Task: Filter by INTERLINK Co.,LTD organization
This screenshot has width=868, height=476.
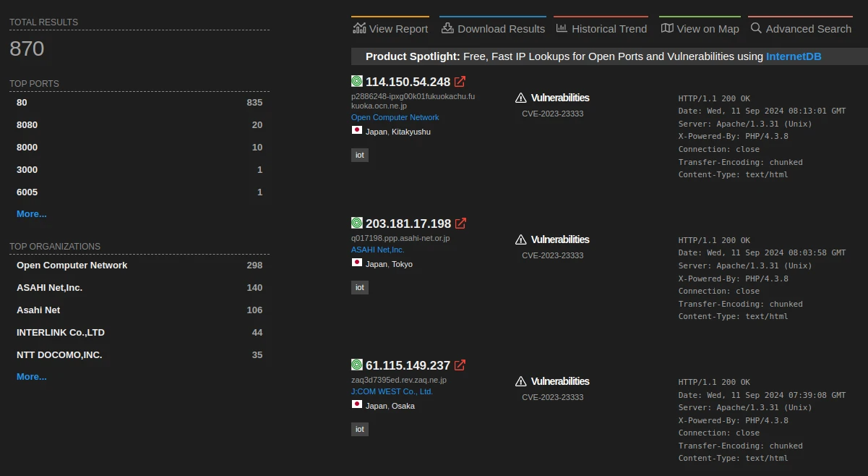Action: tap(139, 333)
